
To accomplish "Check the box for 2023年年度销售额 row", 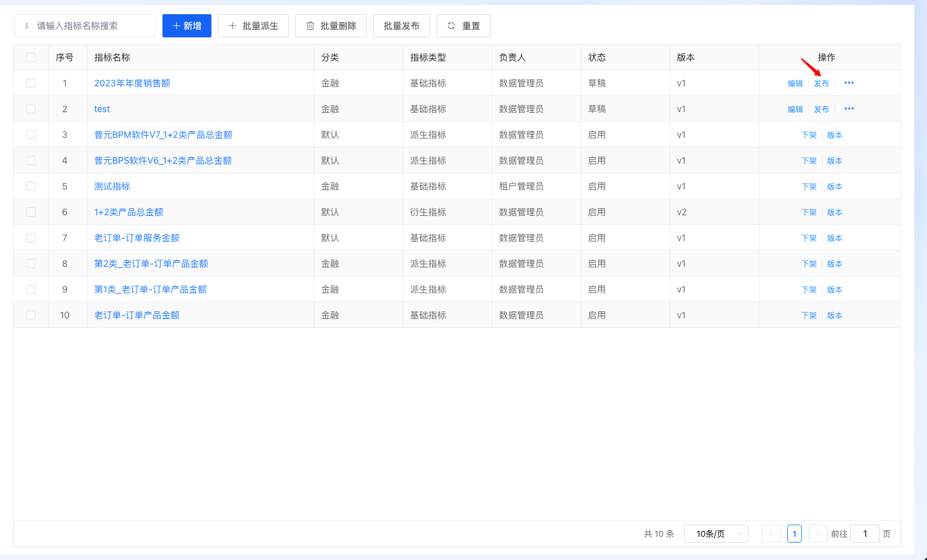I will pyautogui.click(x=31, y=83).
